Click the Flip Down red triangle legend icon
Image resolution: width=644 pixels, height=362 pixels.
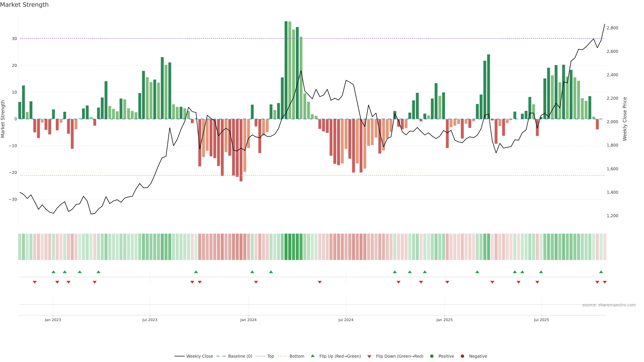tap(369, 356)
